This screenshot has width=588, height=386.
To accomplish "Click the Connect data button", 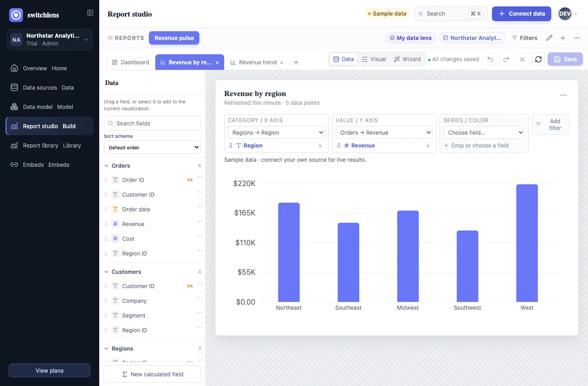I will 521,14.
